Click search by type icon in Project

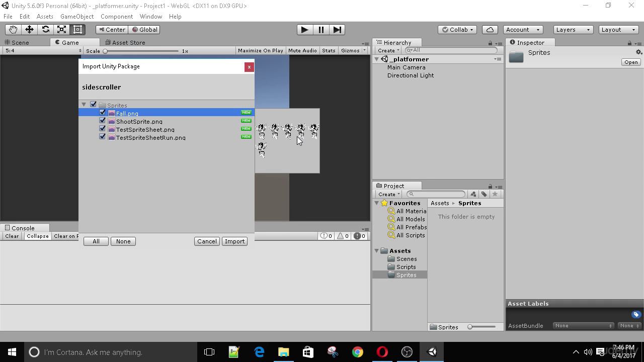(473, 194)
